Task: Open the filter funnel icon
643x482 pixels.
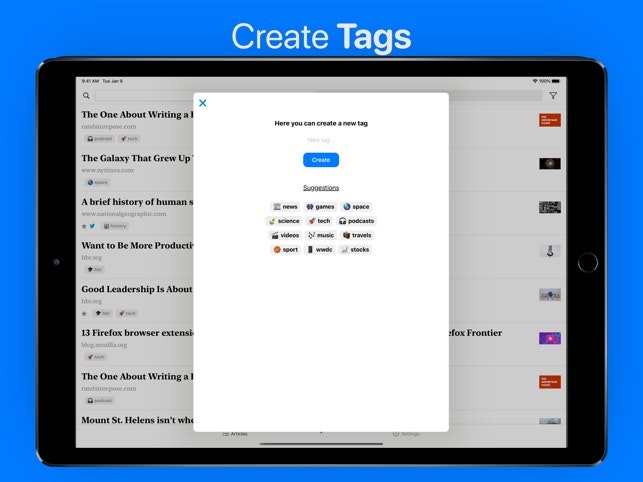Action: pos(553,96)
